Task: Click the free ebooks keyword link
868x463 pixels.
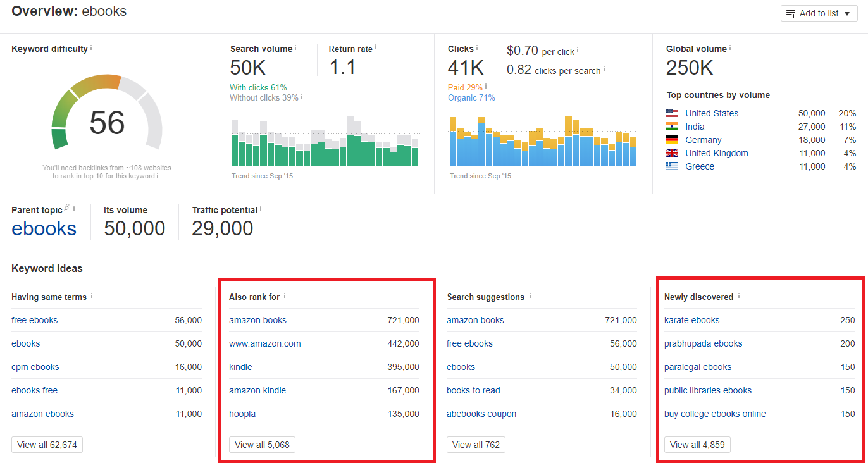Action: click(x=34, y=320)
